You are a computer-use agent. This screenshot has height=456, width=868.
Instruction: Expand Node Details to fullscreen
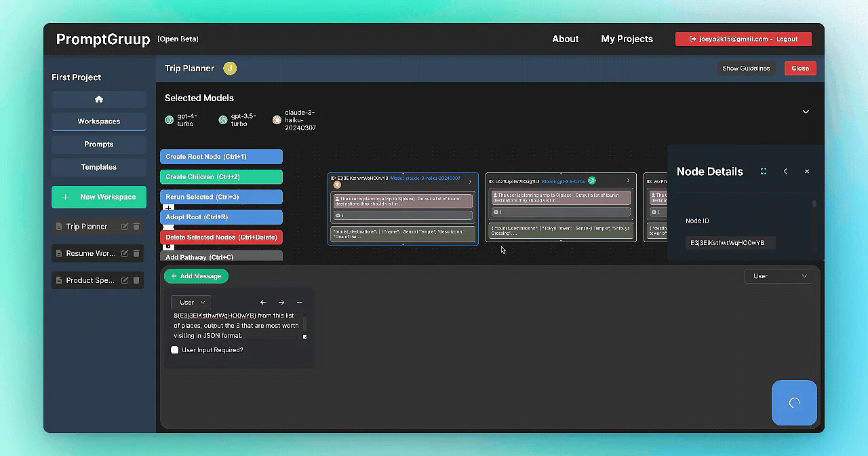point(763,171)
